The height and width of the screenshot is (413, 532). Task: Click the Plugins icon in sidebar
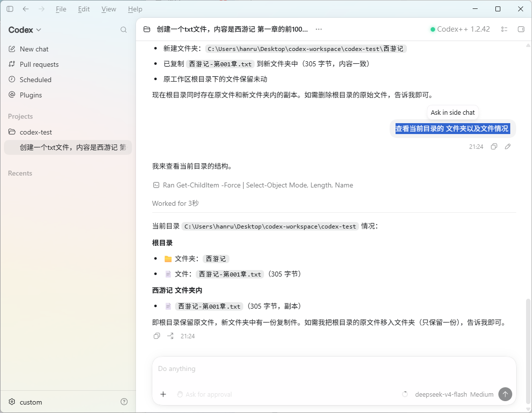click(12, 94)
